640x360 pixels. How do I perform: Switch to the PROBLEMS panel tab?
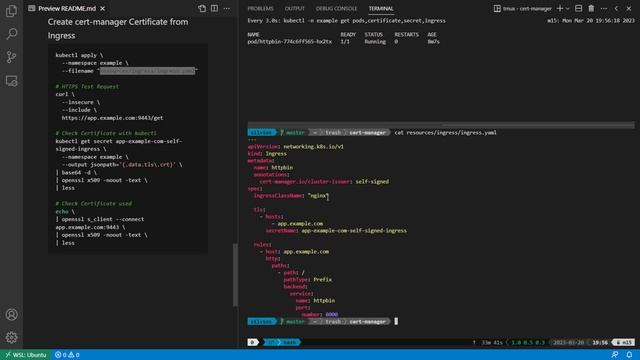tap(260, 9)
